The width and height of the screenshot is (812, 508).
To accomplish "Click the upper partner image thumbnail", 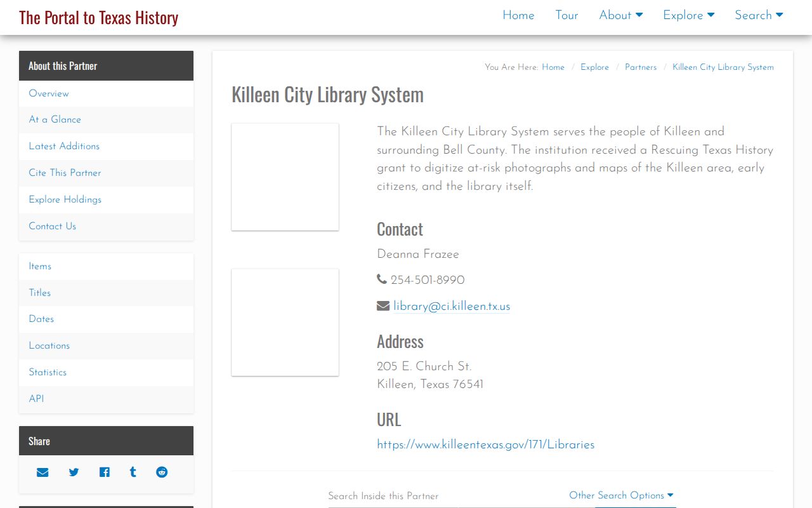I will coord(285,177).
